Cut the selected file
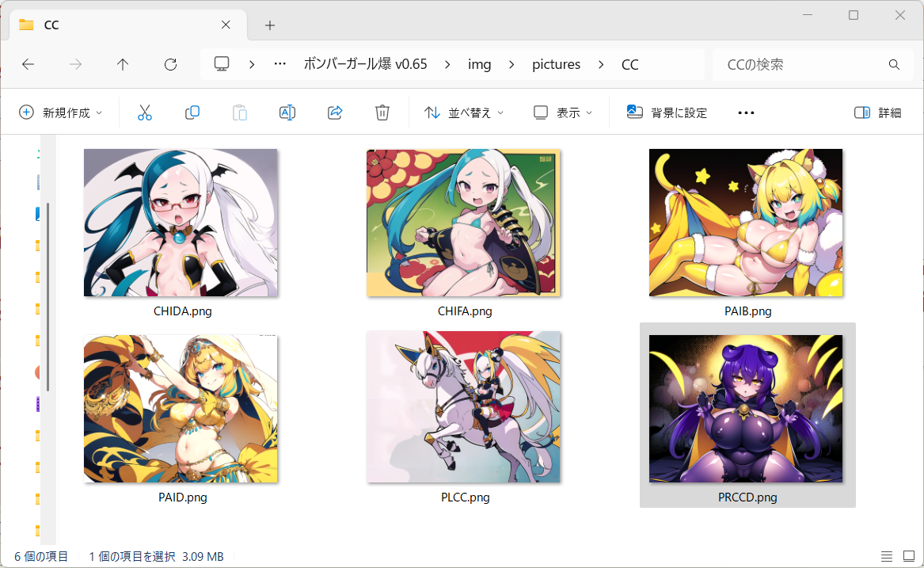 (144, 112)
